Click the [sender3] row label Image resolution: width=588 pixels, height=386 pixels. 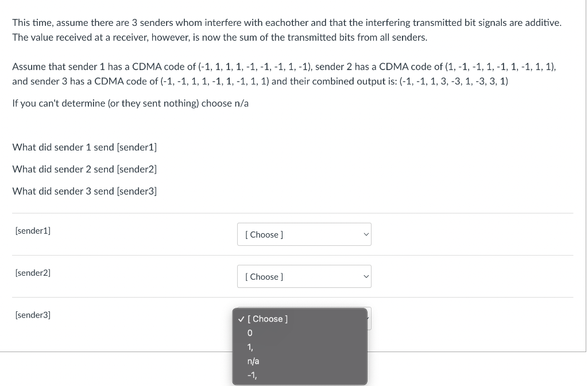point(33,315)
